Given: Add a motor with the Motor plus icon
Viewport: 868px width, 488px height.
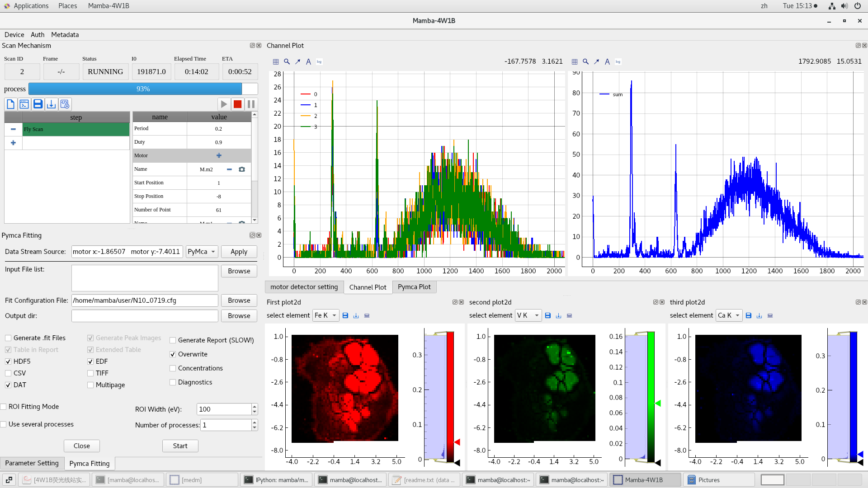Looking at the screenshot, I should click(219, 155).
